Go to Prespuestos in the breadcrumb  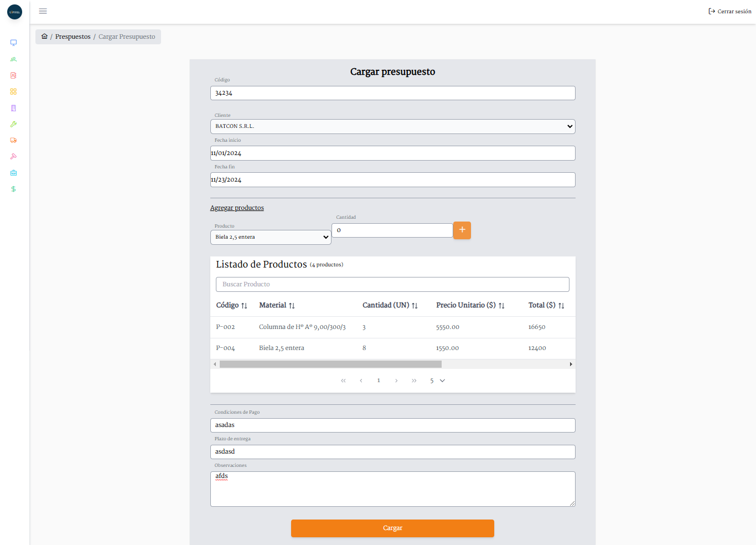click(73, 37)
